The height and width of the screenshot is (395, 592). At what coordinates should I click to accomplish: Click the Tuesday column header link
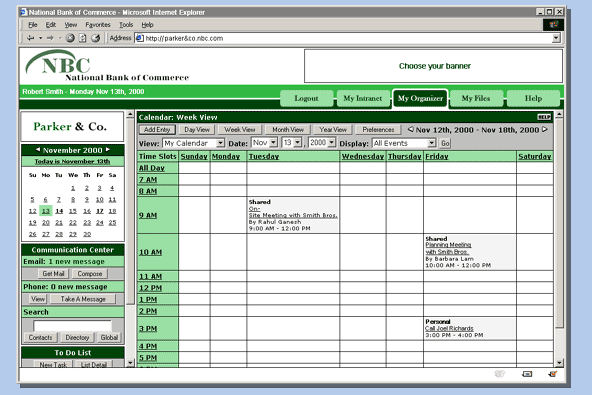tap(264, 156)
